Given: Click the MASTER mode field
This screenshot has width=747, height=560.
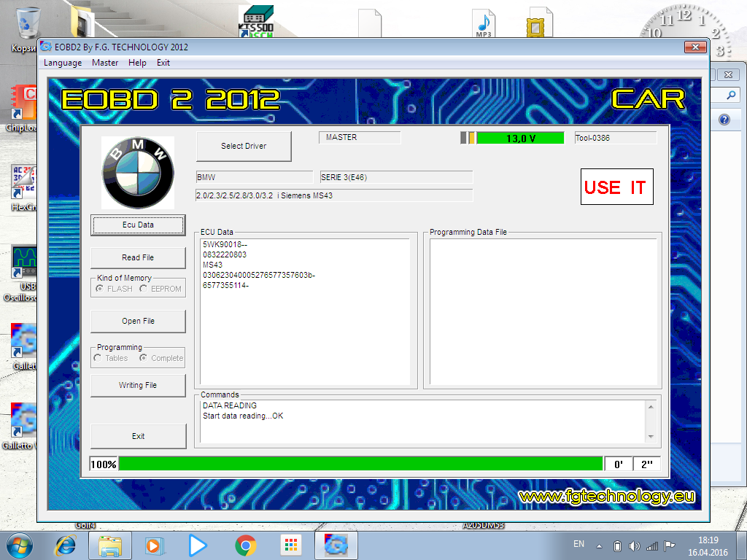Looking at the screenshot, I should (360, 137).
